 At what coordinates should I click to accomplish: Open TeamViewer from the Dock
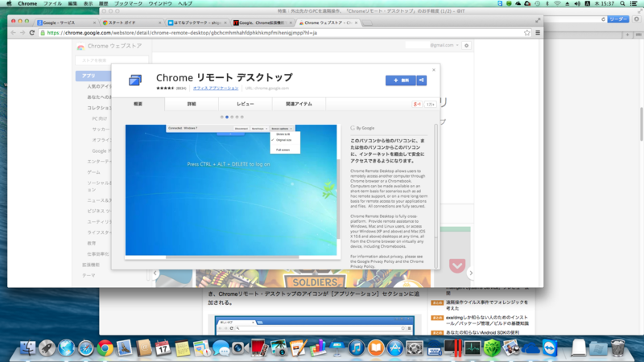click(x=550, y=348)
